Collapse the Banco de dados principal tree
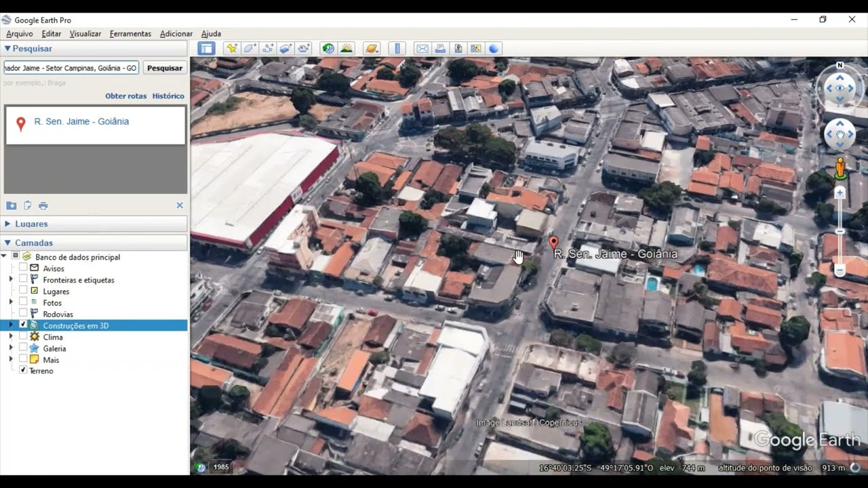This screenshot has width=868, height=488. pos(4,257)
